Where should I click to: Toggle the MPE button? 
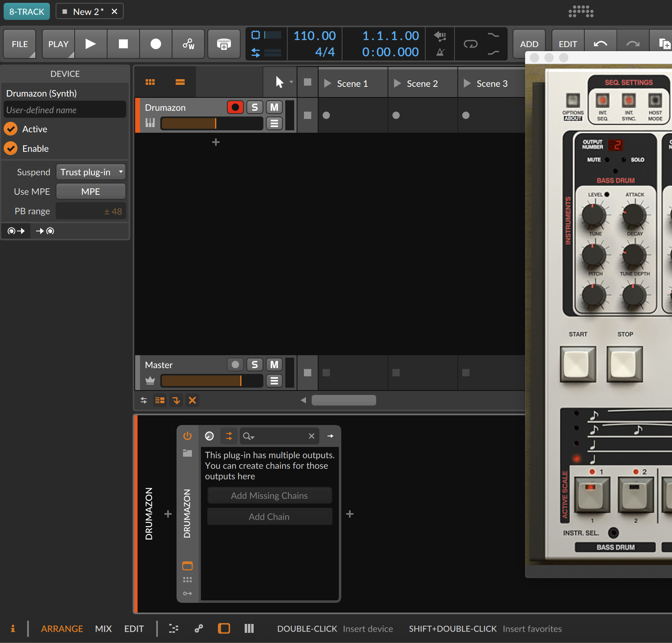pyautogui.click(x=90, y=192)
